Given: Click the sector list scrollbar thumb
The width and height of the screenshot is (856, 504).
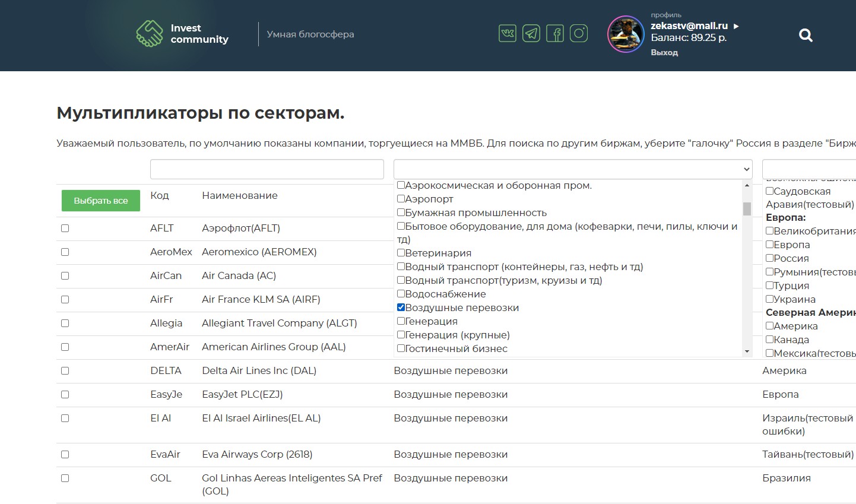Looking at the screenshot, I should point(747,209).
